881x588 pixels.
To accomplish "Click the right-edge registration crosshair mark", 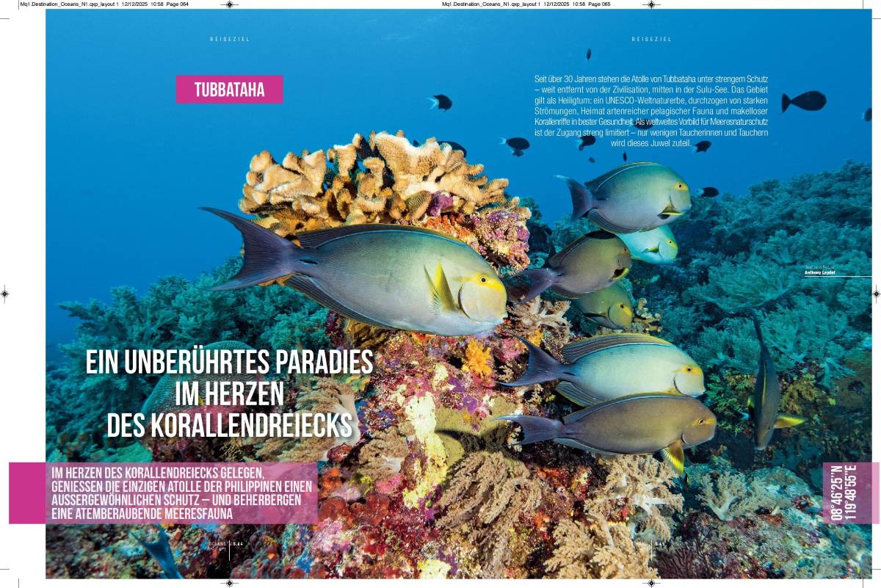I will point(875,294).
